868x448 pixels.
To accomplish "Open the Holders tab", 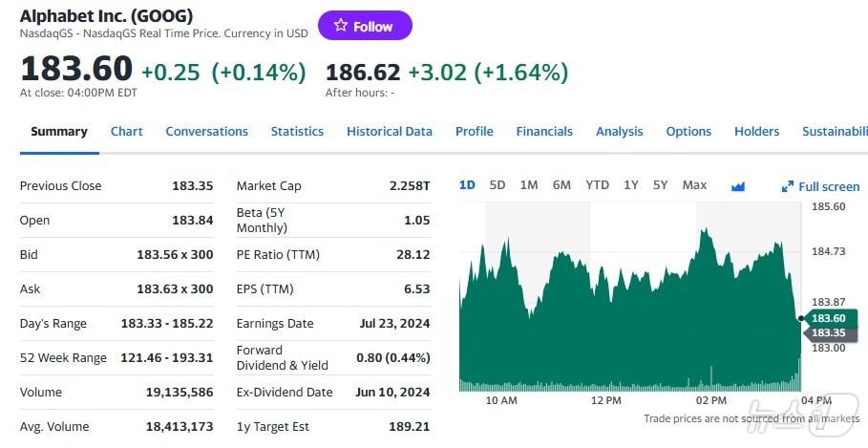I will tap(756, 132).
